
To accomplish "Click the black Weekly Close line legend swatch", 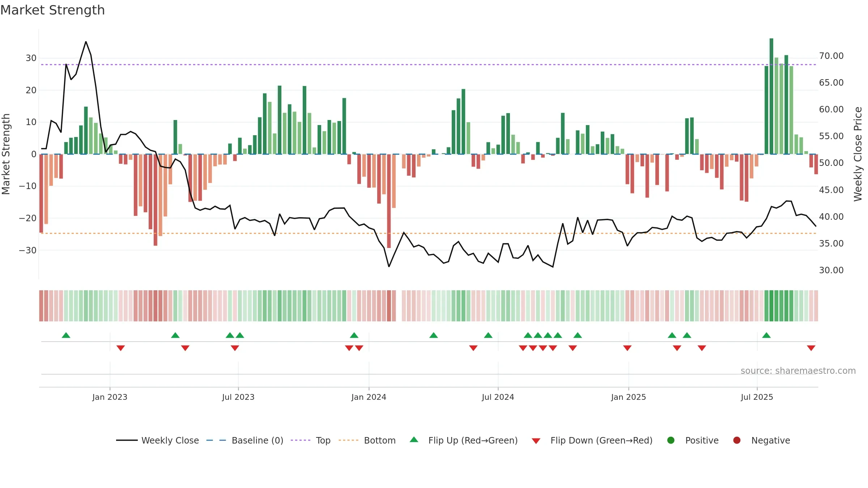I will 127,440.
